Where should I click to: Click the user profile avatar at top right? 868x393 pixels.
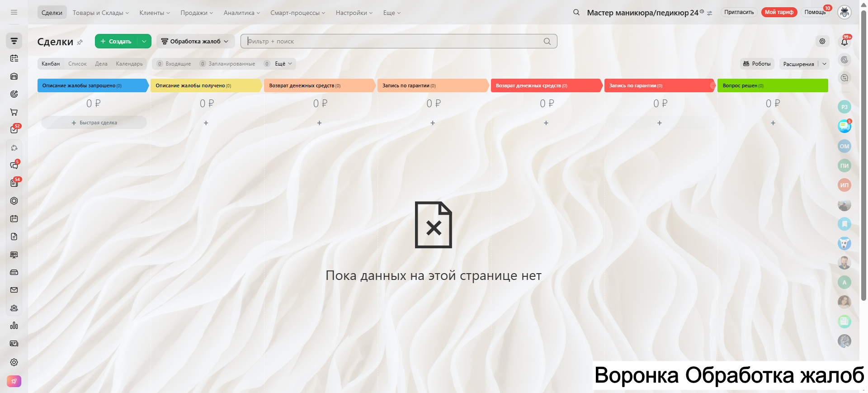point(844,12)
